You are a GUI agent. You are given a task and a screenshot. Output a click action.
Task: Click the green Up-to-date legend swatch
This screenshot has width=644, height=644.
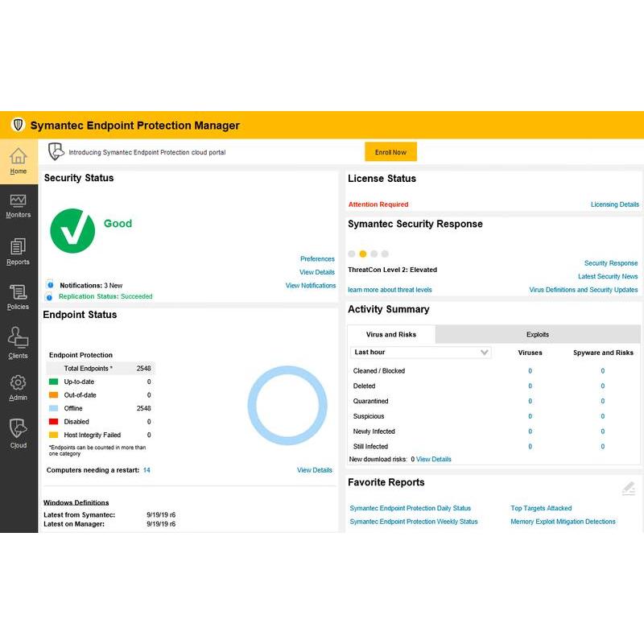point(53,382)
